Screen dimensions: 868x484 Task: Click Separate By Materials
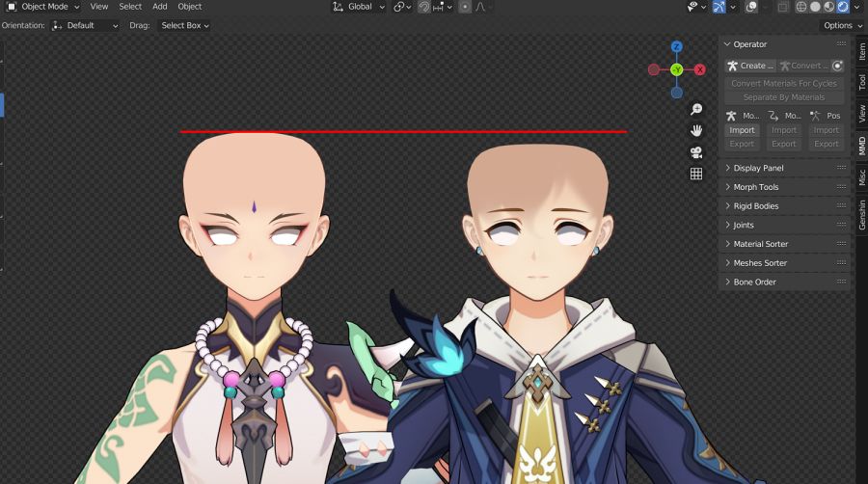click(x=784, y=97)
